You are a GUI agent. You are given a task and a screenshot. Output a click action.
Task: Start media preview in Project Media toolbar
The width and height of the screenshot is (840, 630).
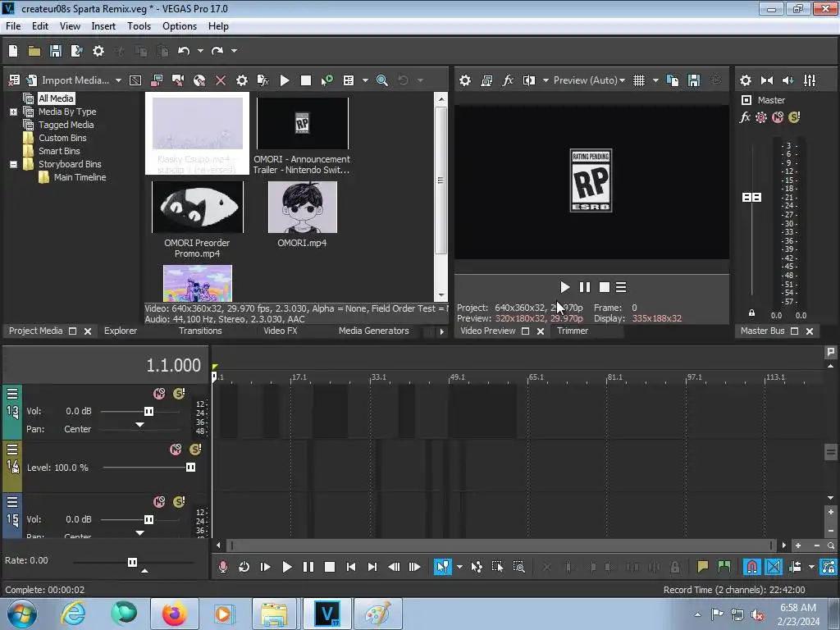(x=285, y=80)
